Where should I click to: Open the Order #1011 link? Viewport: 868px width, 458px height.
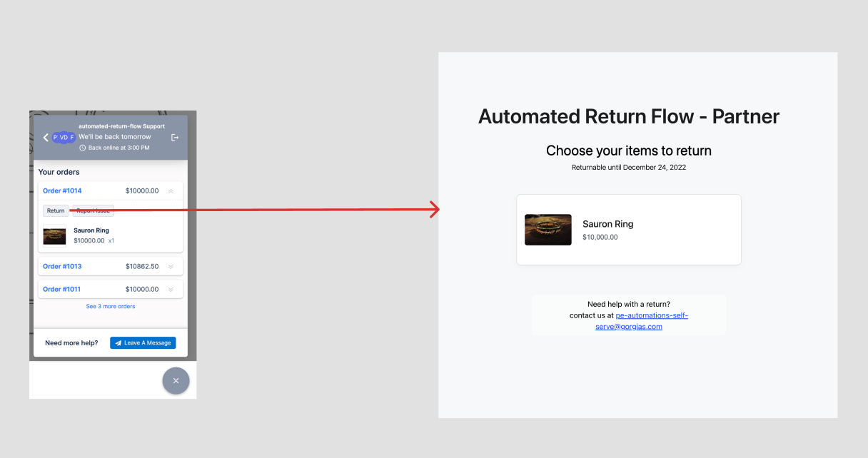coord(62,290)
